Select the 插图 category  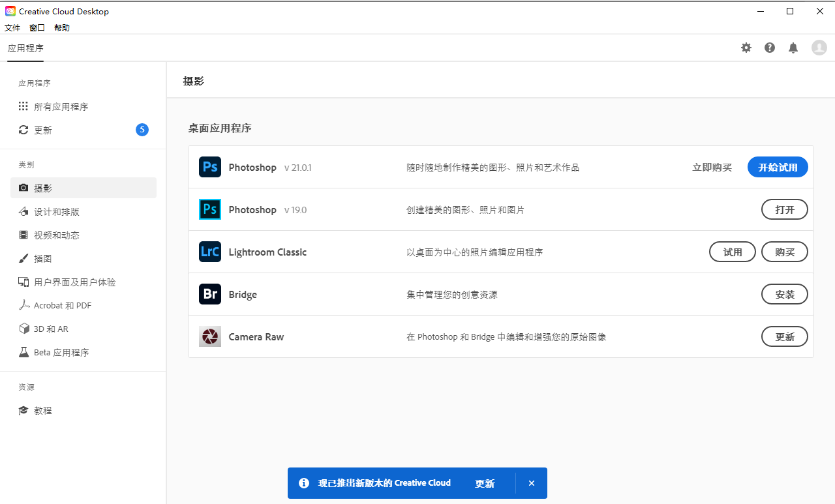(83, 259)
